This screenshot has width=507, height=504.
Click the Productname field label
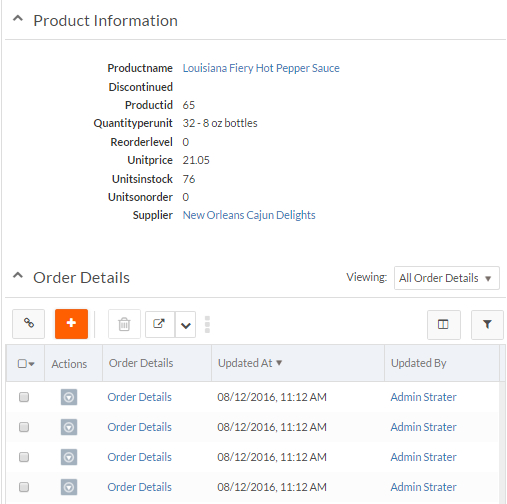(x=140, y=68)
